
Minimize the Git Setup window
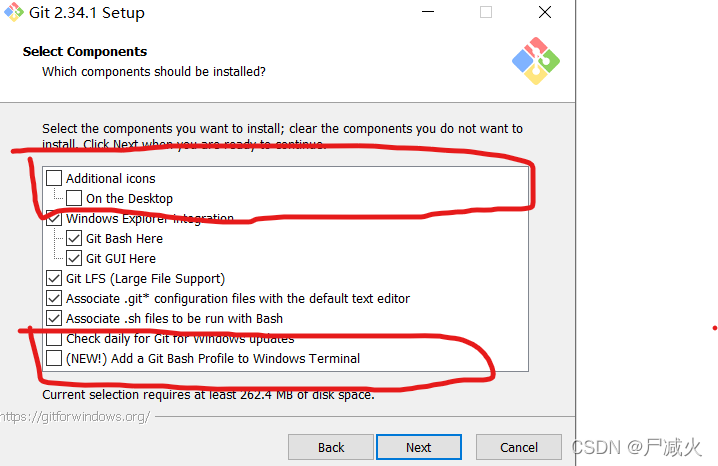coord(428,12)
